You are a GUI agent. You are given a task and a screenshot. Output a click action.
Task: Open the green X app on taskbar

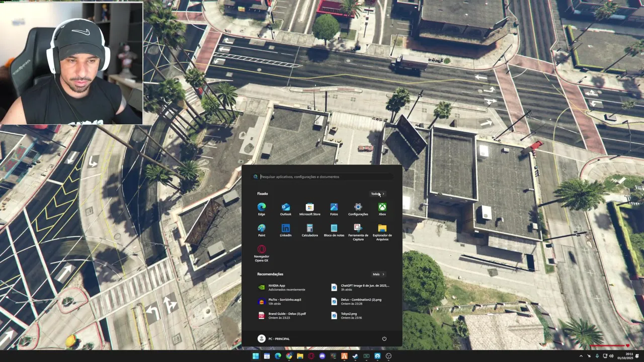coord(366,356)
